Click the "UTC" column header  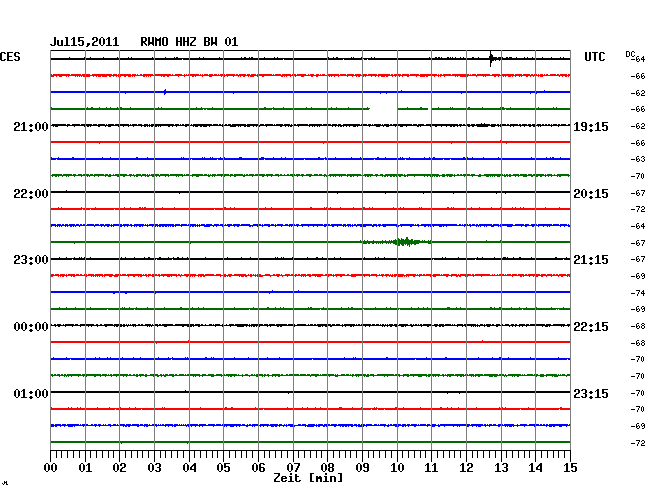[x=595, y=57]
